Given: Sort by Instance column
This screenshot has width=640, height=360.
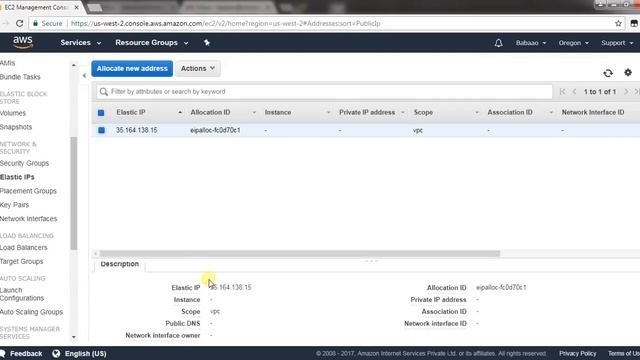Looking at the screenshot, I should [278, 112].
